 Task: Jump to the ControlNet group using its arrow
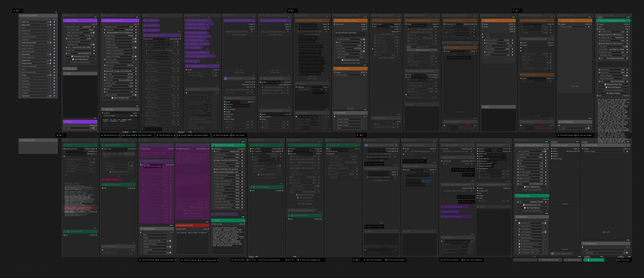(54, 93)
